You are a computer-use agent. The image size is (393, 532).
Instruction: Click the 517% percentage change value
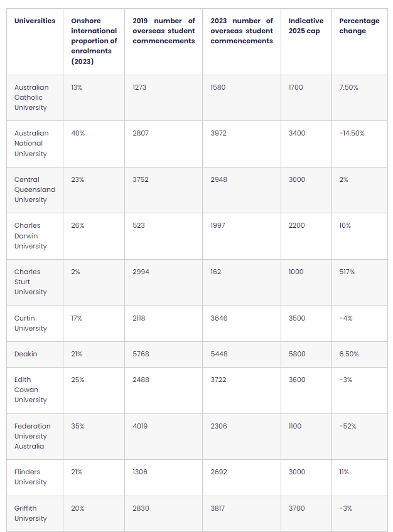[348, 272]
